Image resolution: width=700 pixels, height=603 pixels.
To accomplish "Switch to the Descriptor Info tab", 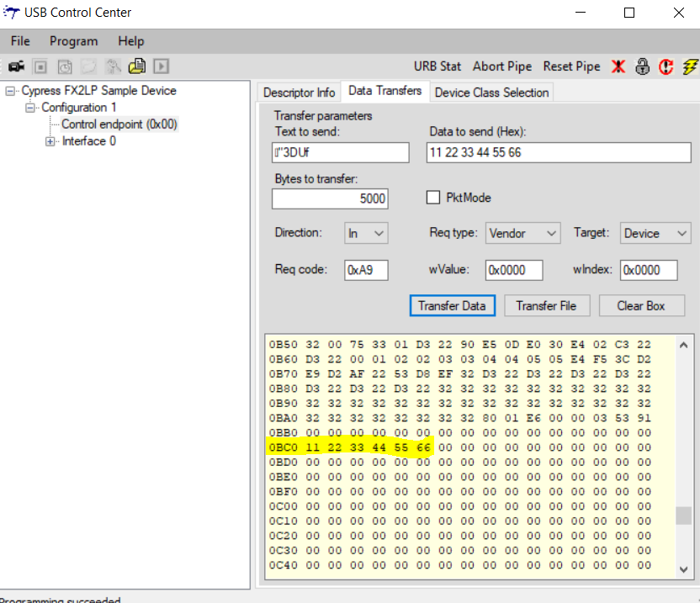I will click(299, 93).
